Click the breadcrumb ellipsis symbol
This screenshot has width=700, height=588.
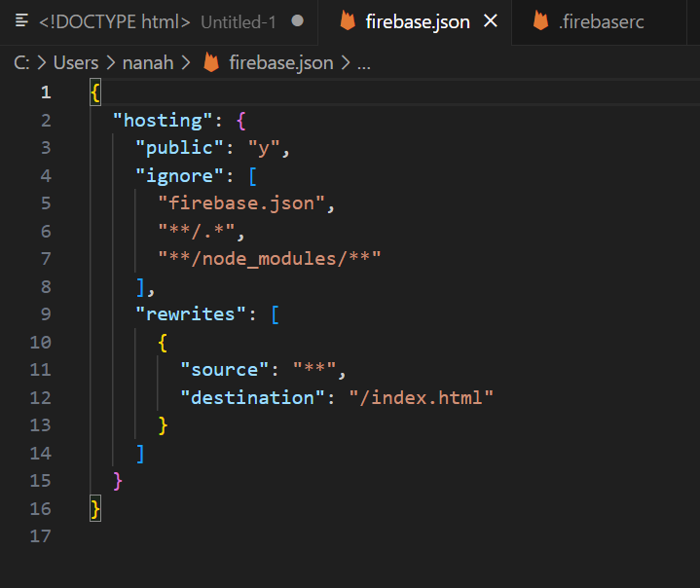point(364,65)
